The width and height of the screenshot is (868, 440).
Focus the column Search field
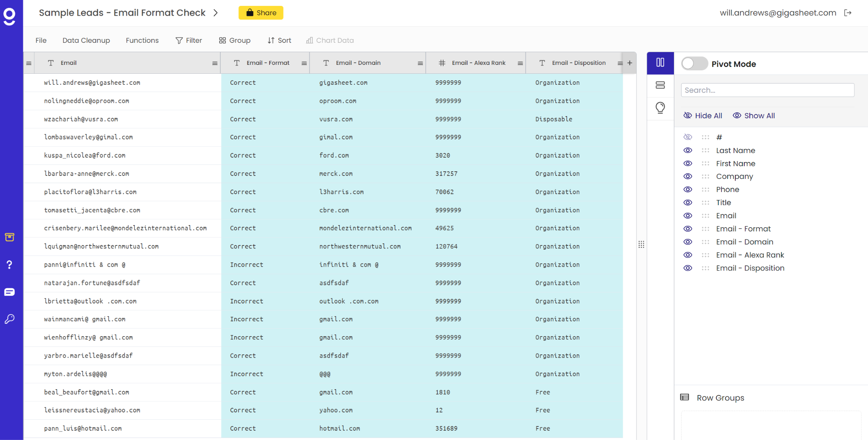(767, 90)
